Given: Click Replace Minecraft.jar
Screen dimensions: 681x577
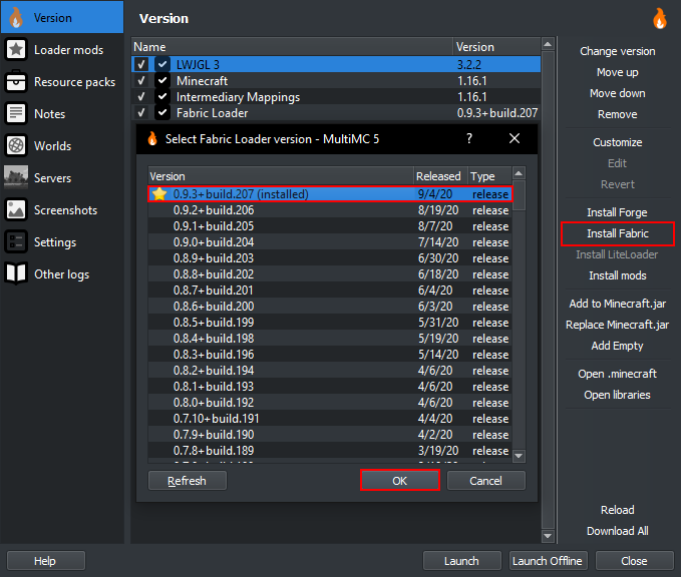Looking at the screenshot, I should (618, 325).
